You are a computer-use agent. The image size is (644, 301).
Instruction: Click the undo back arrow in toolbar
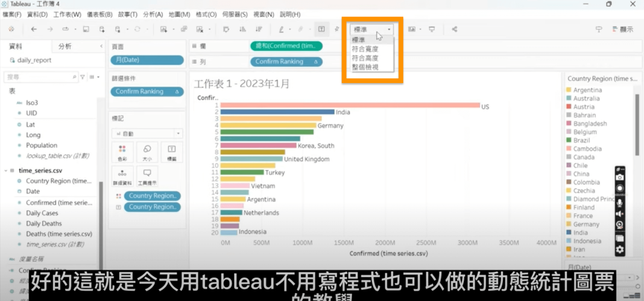click(x=34, y=29)
